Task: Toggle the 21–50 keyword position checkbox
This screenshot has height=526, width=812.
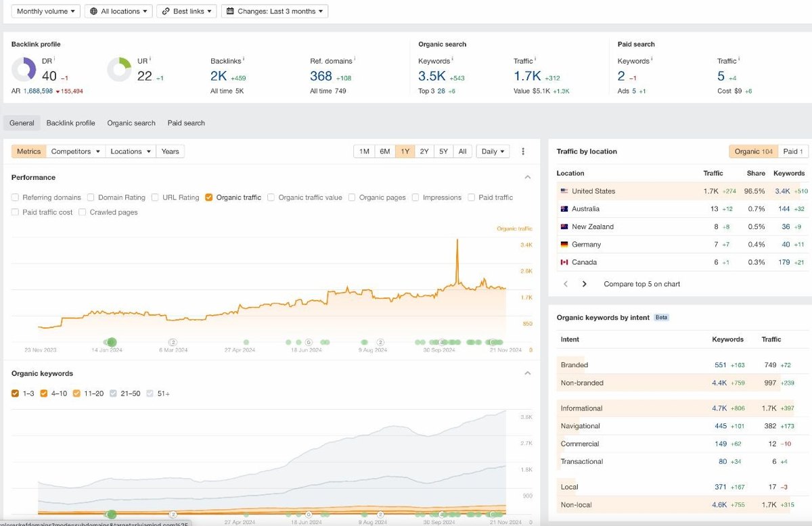Action: click(x=113, y=393)
